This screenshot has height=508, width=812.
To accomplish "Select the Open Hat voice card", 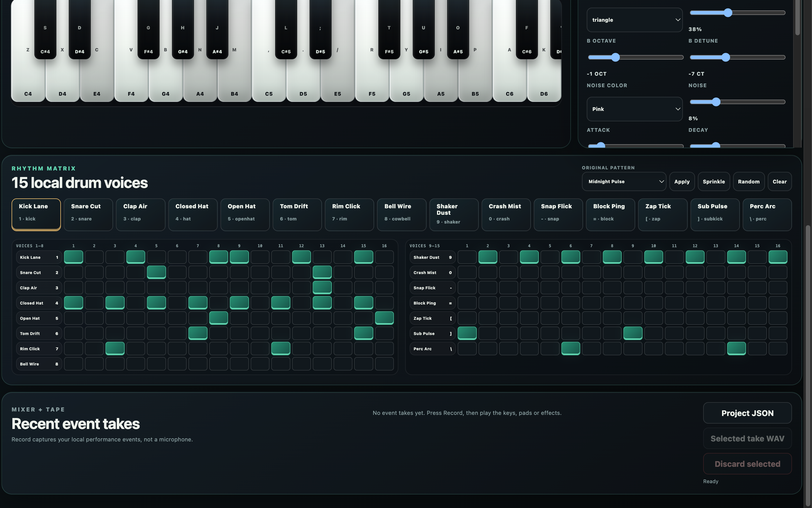I will click(x=245, y=214).
